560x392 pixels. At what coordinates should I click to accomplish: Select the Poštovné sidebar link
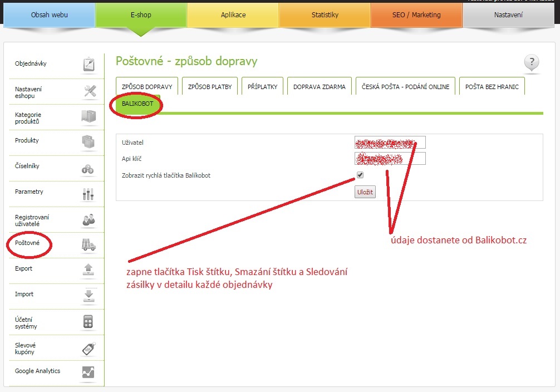27,243
